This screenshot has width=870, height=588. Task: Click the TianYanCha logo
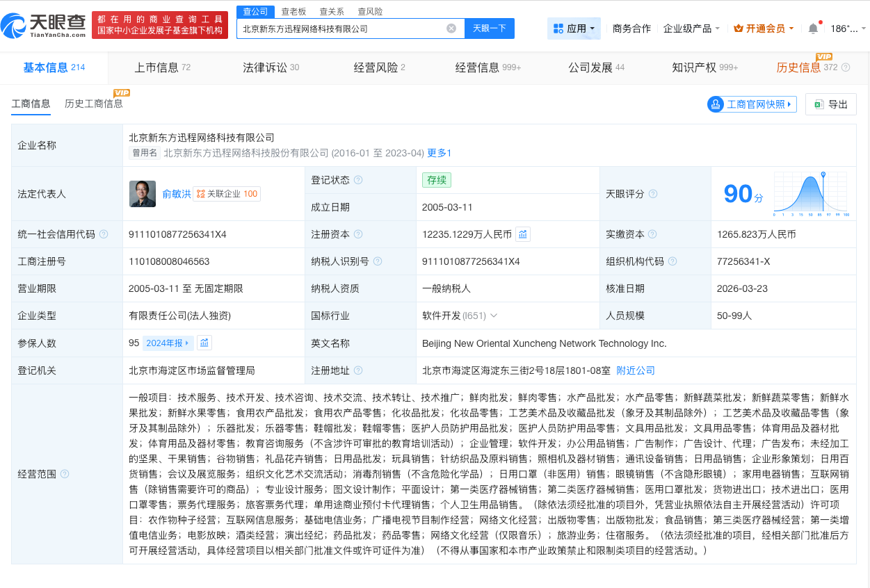pos(44,25)
